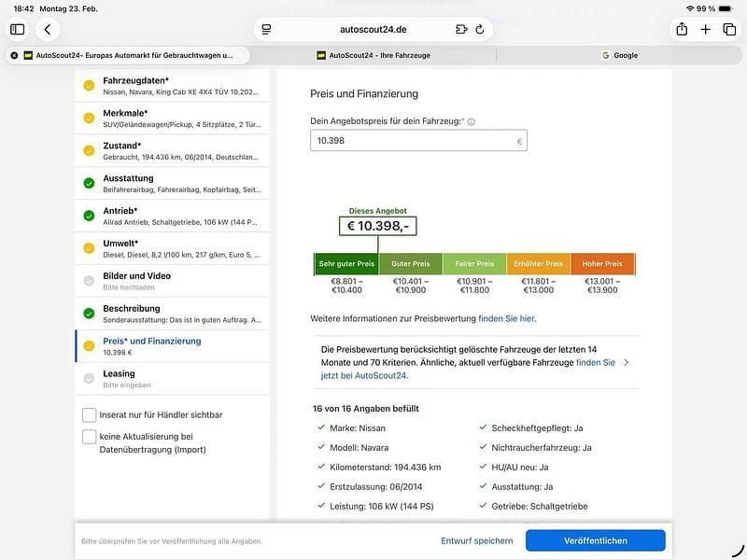Click the Safari share icon
747x560 pixels.
682,30
